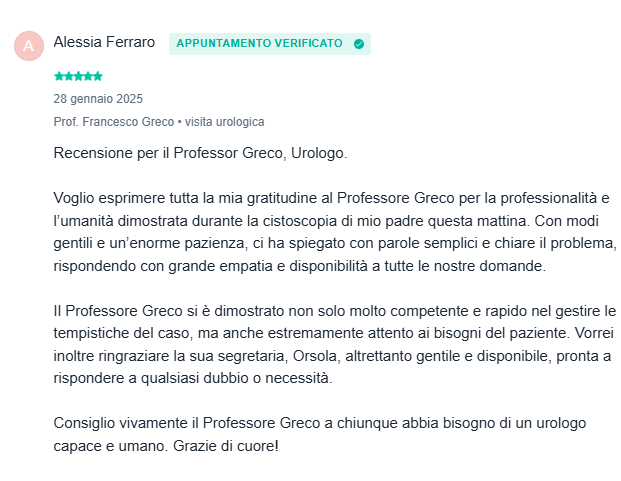This screenshot has height=481, width=621.
Task: Click the 'Appuntamento verificato' badge label
Action: (259, 43)
